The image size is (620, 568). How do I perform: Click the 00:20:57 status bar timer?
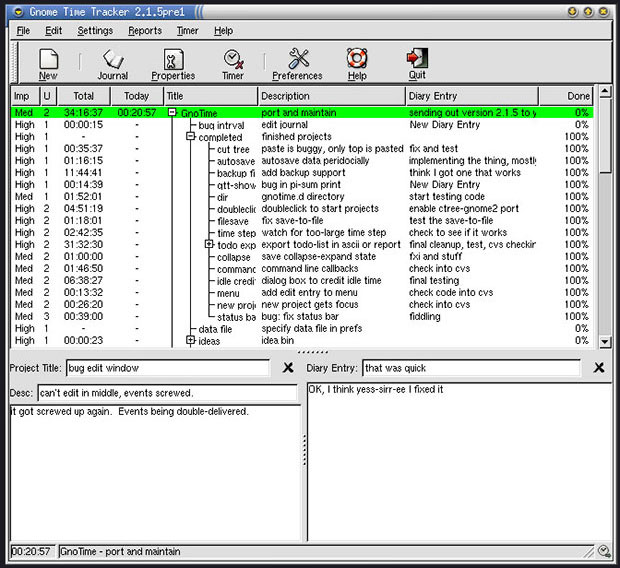(x=31, y=551)
